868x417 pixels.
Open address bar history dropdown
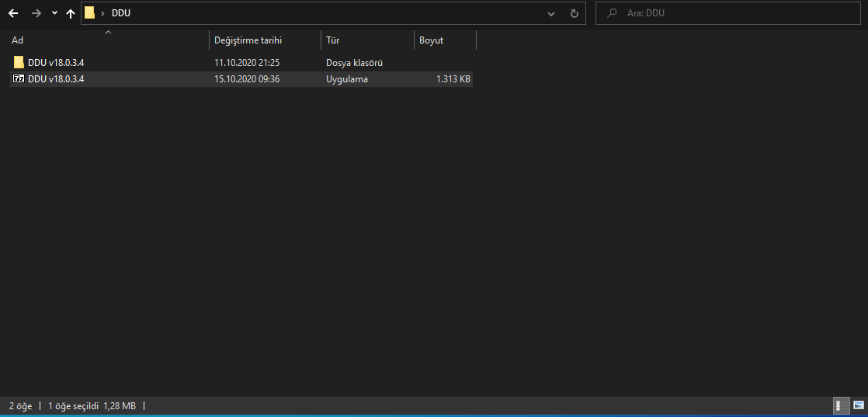(551, 13)
